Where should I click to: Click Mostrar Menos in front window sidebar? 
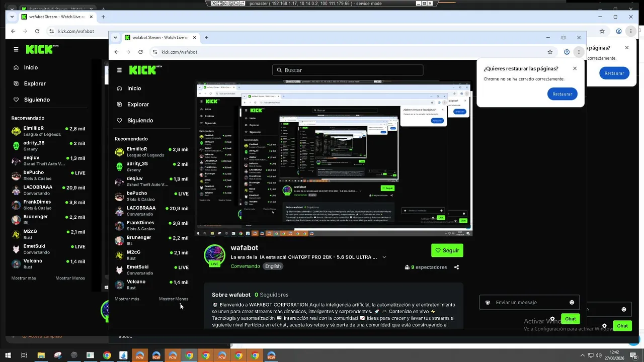[x=174, y=299]
